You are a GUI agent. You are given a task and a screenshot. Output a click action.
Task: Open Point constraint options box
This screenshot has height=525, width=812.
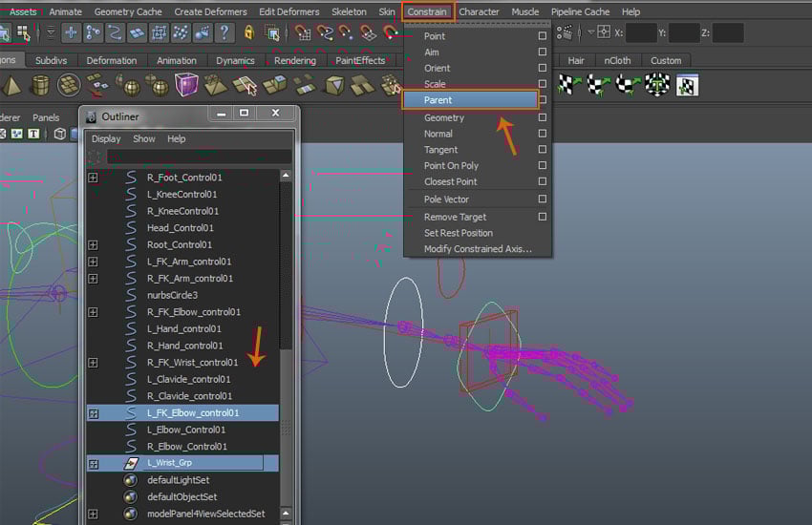[543, 36]
